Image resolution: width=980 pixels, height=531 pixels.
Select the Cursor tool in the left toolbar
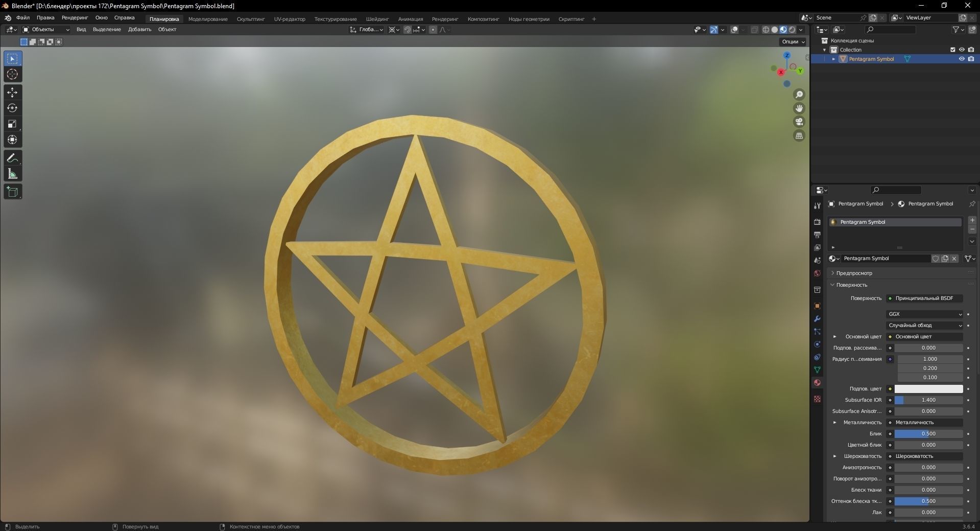12,75
